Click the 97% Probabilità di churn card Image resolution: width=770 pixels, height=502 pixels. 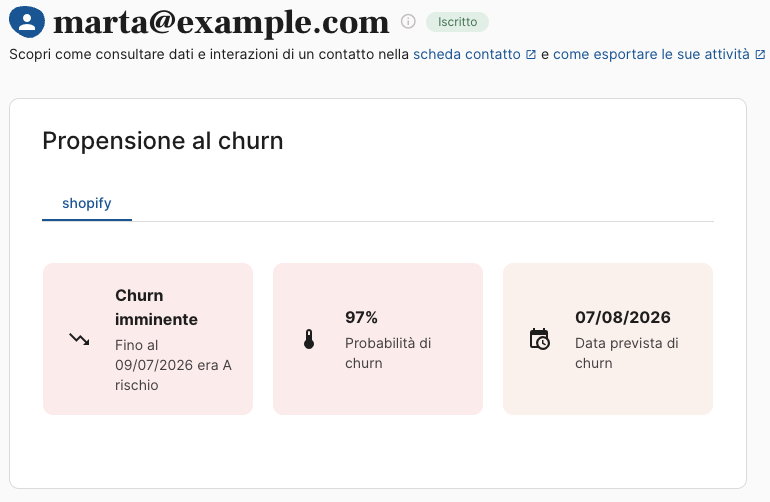click(x=378, y=339)
